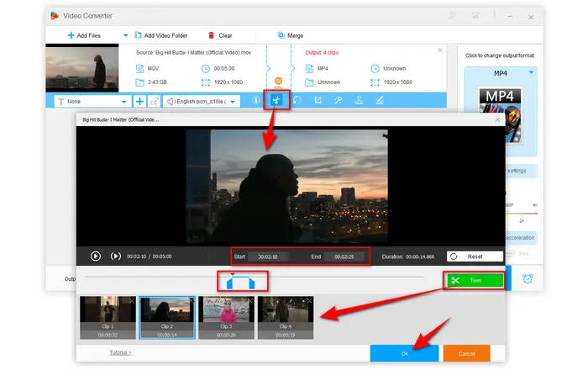Click the Add Video Folder button

pyautogui.click(x=161, y=35)
